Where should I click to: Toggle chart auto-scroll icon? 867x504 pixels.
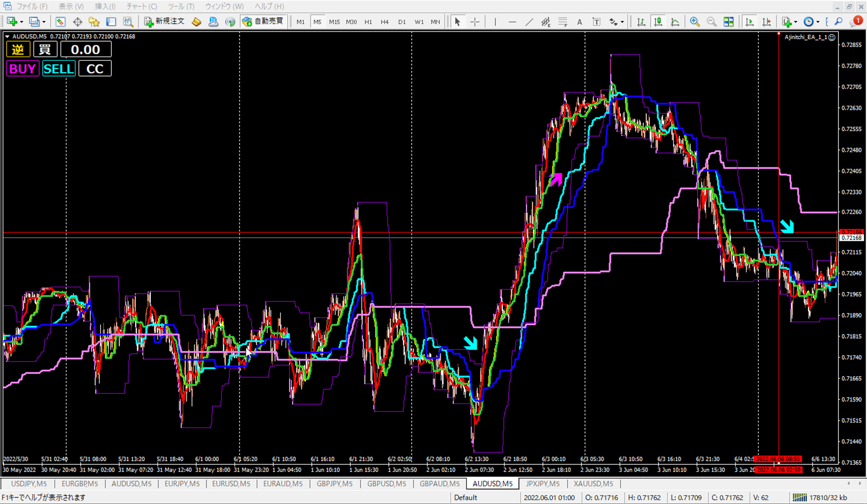(750, 22)
